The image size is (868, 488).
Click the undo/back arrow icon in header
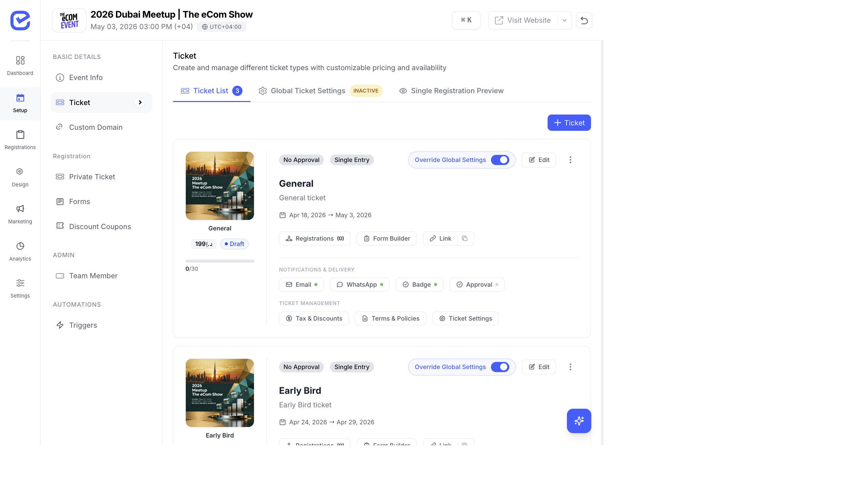click(x=584, y=20)
